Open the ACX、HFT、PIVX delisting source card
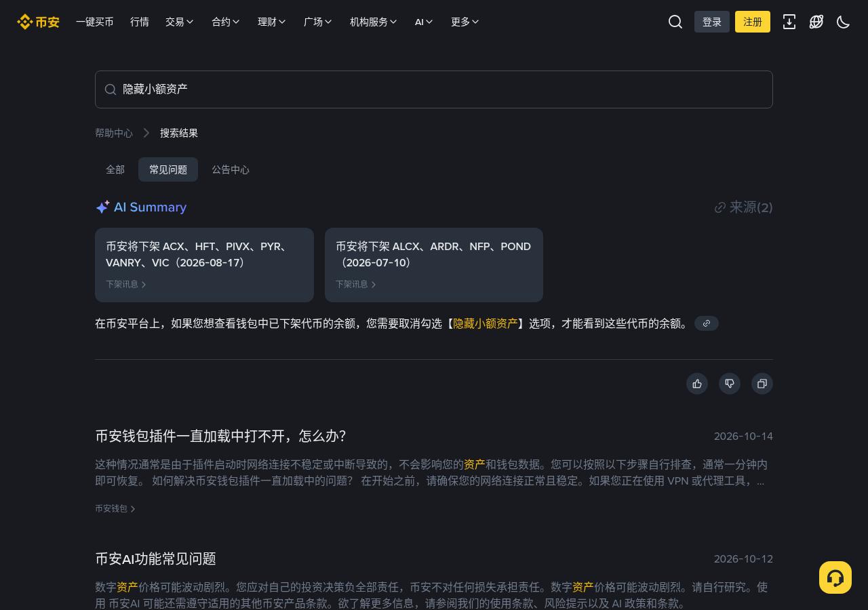The width and height of the screenshot is (868, 610). point(204,265)
